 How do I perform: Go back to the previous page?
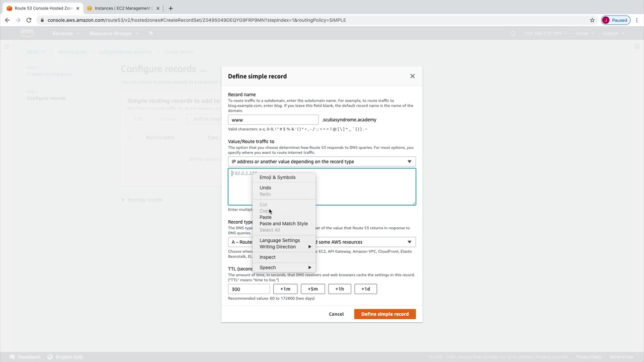(7, 20)
